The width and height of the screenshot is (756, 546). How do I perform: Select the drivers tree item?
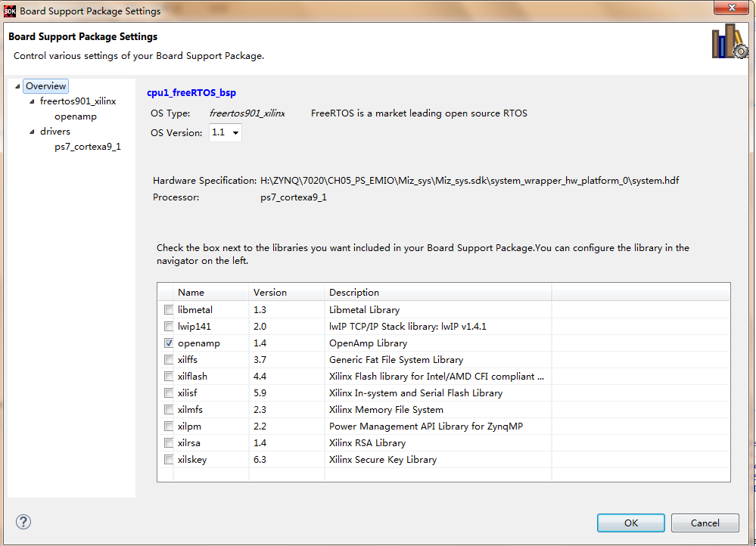[55, 132]
